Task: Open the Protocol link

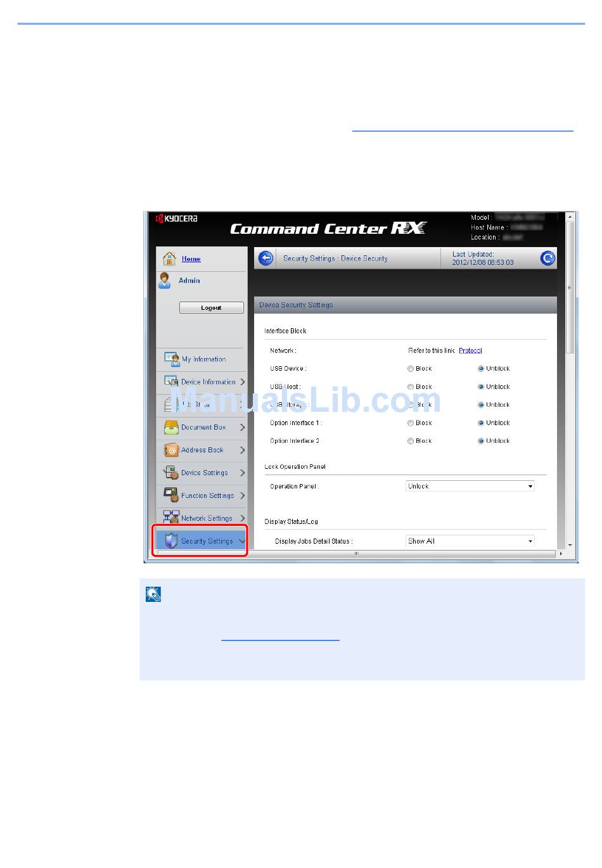Action: (470, 350)
